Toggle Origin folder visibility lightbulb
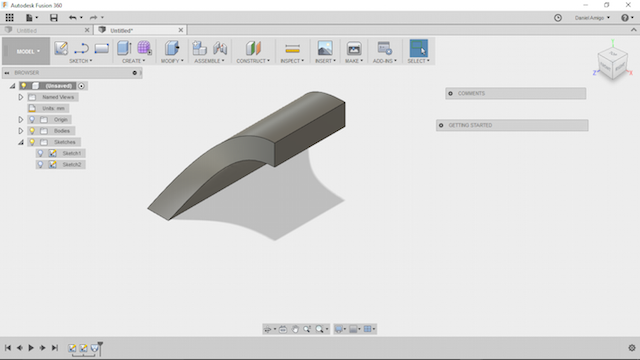Viewport: 640px width, 360px height. pos(32,120)
